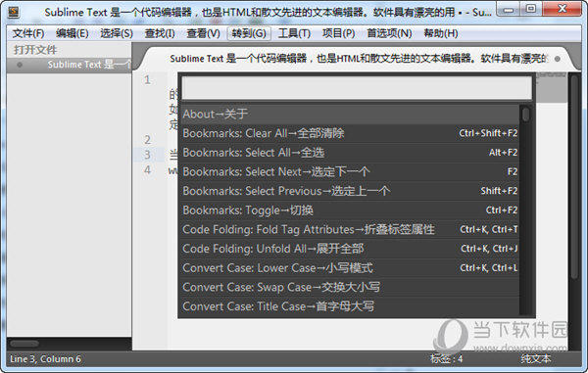Choose Bookmarks: Select All→全选

click(x=350, y=153)
